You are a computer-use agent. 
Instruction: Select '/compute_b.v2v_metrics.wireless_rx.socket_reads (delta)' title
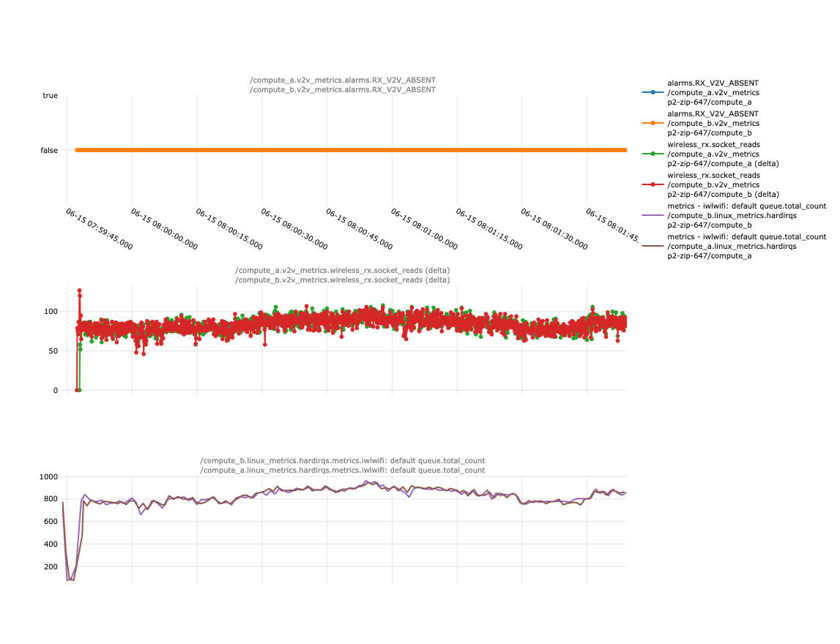[x=342, y=280]
